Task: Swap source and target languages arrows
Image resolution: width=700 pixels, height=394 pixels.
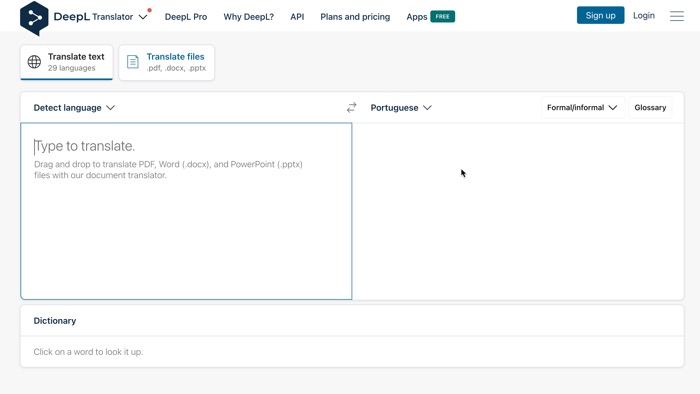Action: point(351,107)
